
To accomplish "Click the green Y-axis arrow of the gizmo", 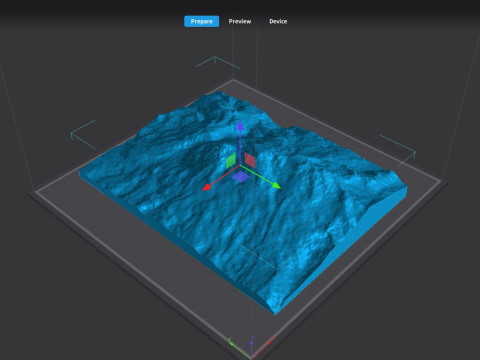I will point(276,185).
